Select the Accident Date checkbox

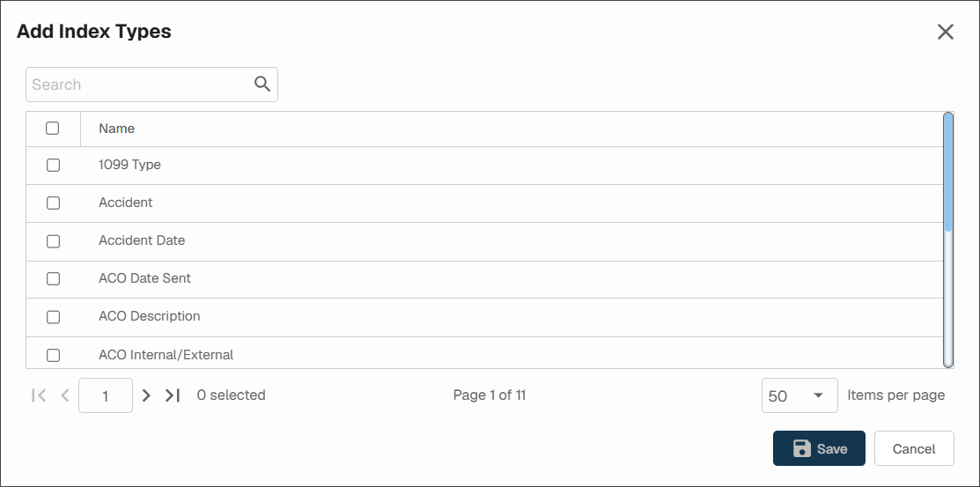(53, 240)
